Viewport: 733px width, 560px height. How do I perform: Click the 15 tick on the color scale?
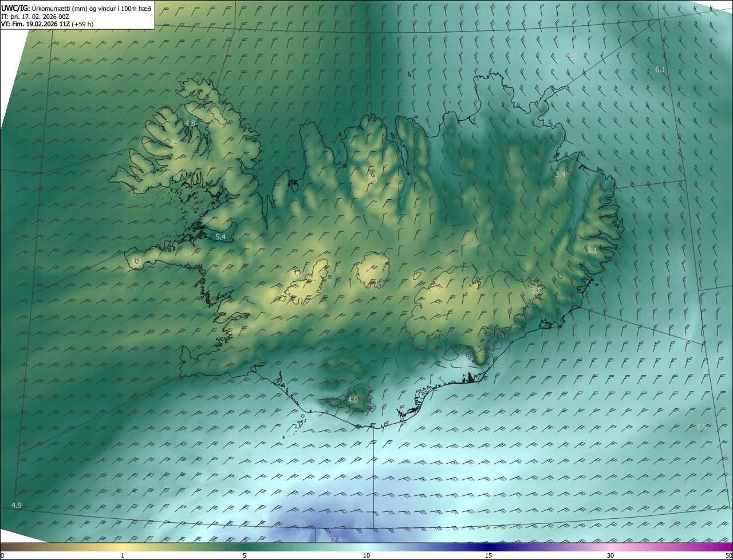click(488, 555)
